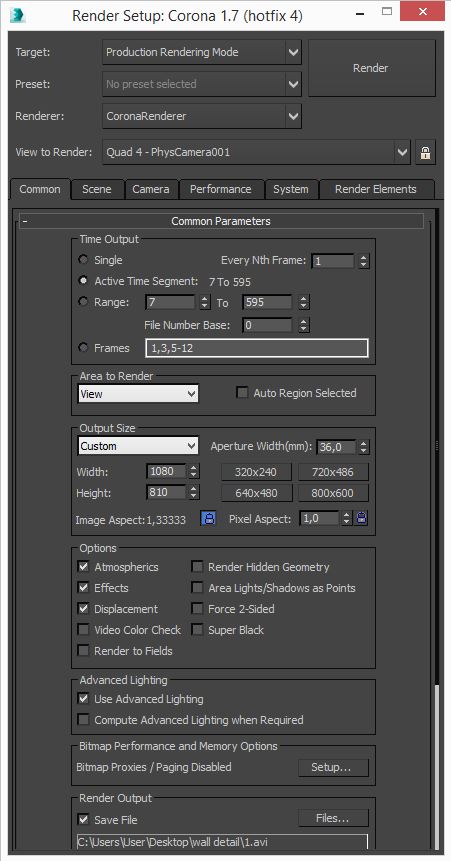Click the 3ds Max app icon in title bar
The width and height of the screenshot is (451, 861).
[18, 16]
